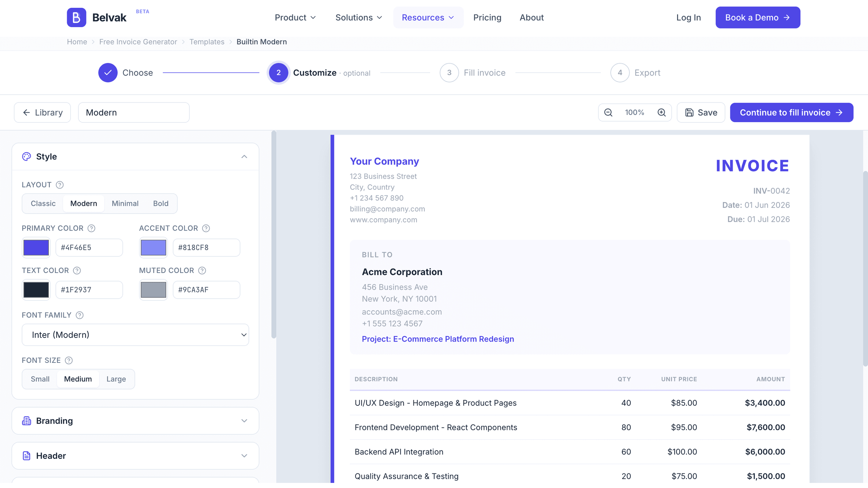Click the Style palette icon

click(x=26, y=157)
